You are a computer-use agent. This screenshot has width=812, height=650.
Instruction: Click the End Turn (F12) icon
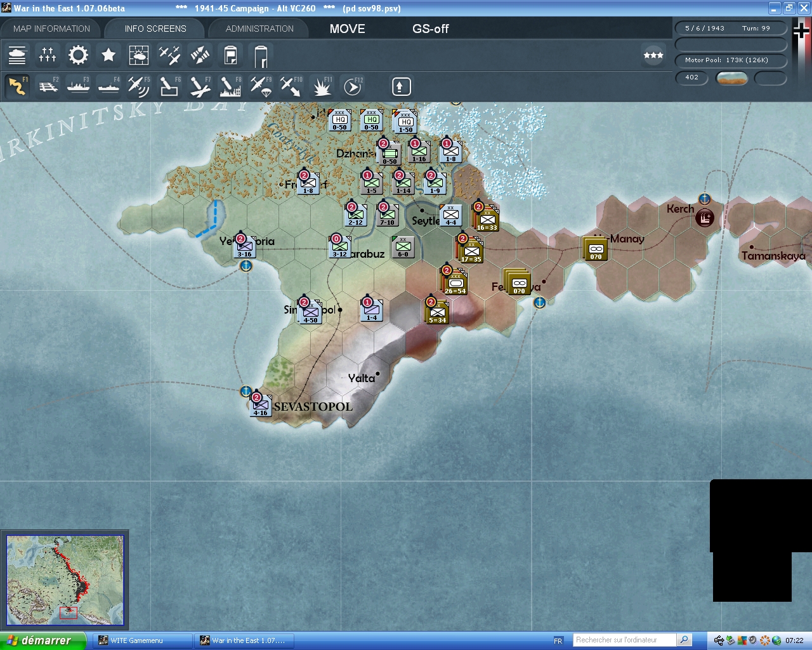(x=352, y=86)
